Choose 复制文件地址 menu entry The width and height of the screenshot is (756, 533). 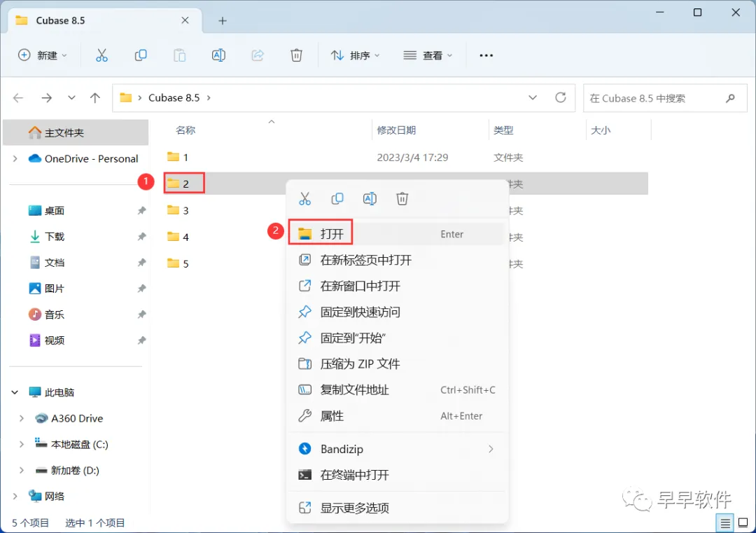[x=398, y=389]
